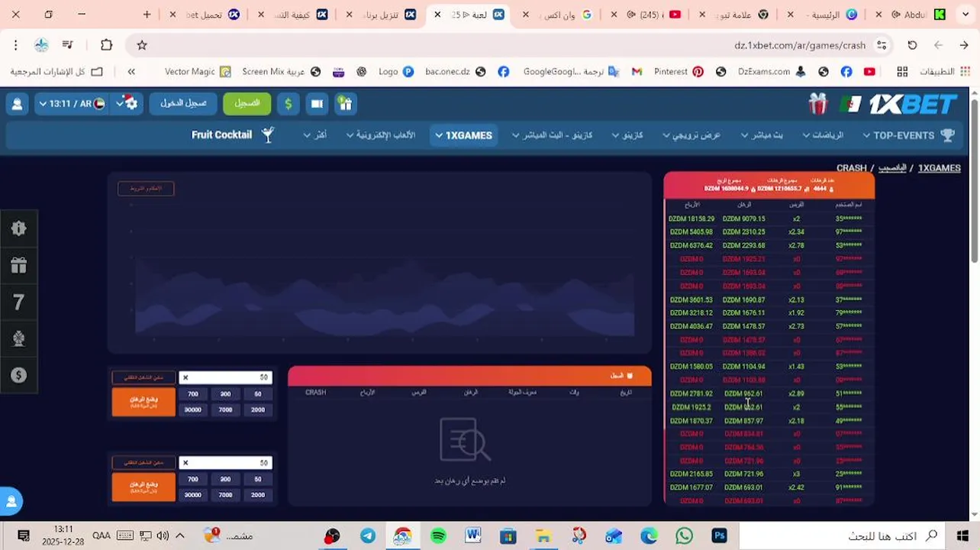Image resolution: width=980 pixels, height=550 pixels.
Task: Select the 700 quick bet in upper panel
Action: (193, 394)
